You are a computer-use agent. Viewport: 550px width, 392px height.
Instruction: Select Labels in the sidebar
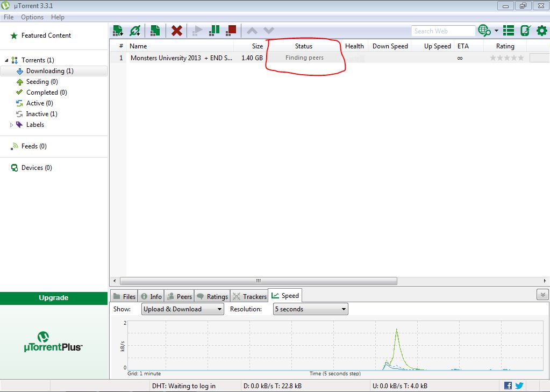35,125
